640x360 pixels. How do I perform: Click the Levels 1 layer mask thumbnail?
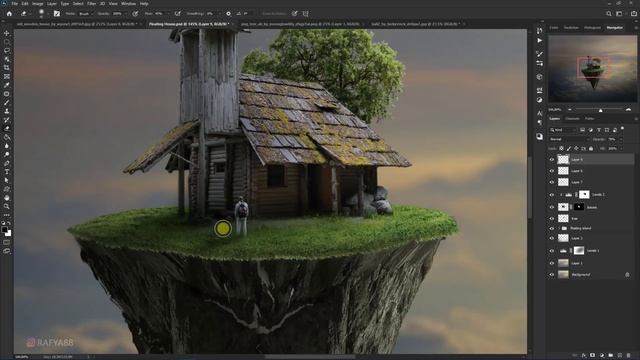click(579, 251)
